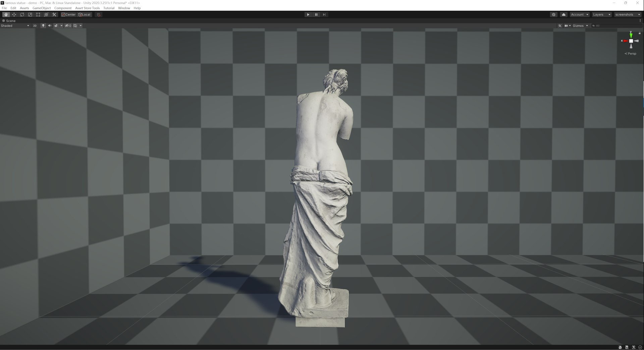Open the Gizmos dropdown
The height and width of the screenshot is (350, 644).
(580, 26)
